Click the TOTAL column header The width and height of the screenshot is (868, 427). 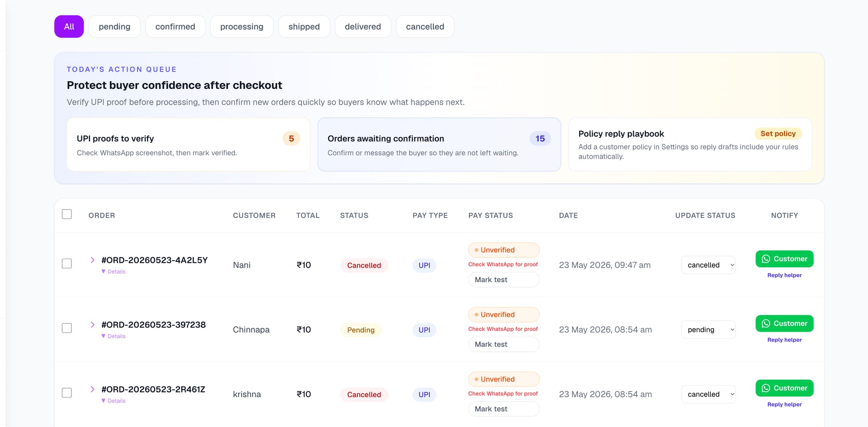[x=308, y=215]
